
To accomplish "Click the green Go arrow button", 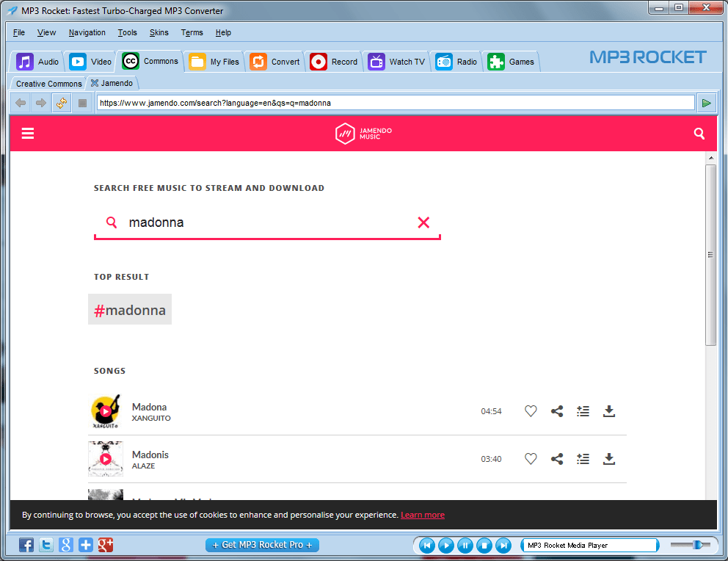I will click(x=706, y=103).
